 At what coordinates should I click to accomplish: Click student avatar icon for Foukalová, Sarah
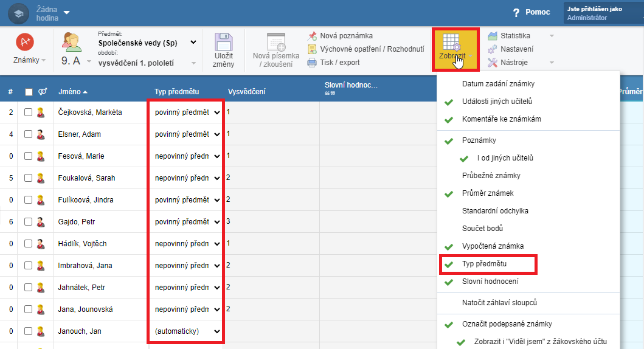[41, 178]
